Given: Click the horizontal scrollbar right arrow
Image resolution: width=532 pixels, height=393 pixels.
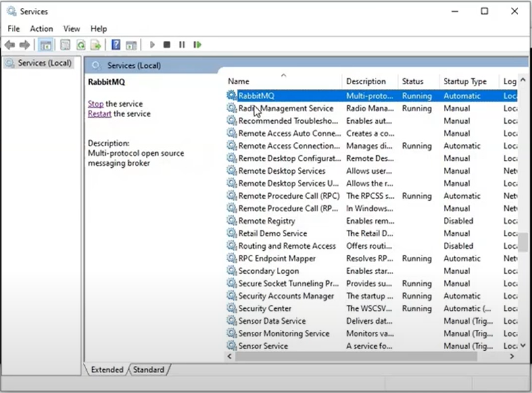Looking at the screenshot, I should [512, 356].
